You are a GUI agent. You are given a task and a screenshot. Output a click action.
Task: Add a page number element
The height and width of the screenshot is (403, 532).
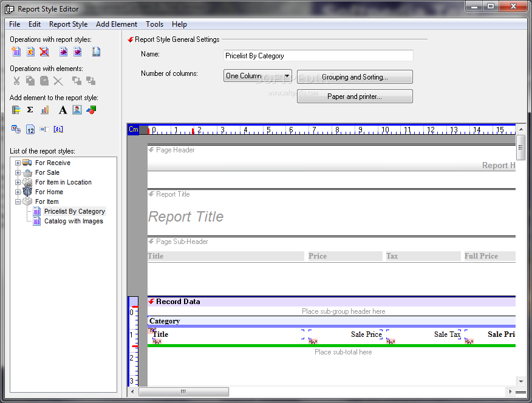pyautogui.click(x=30, y=129)
